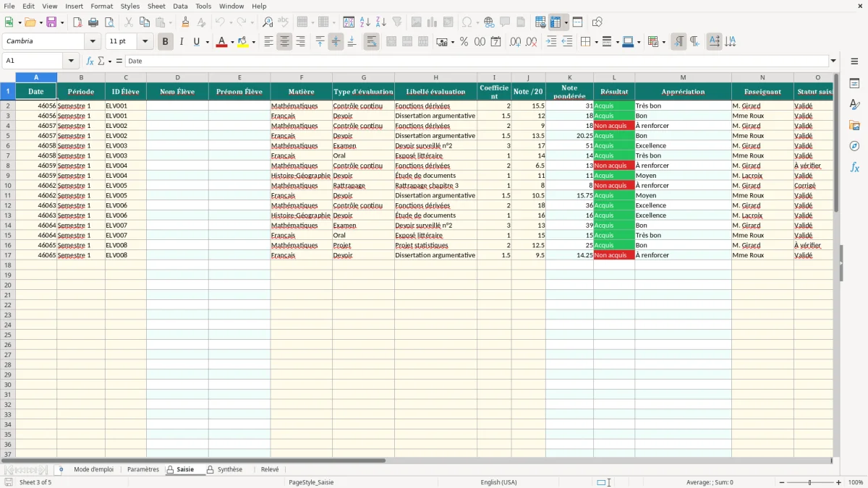Open underline style dropdown arrow
Viewport: 868px width, 488px height.
207,42
